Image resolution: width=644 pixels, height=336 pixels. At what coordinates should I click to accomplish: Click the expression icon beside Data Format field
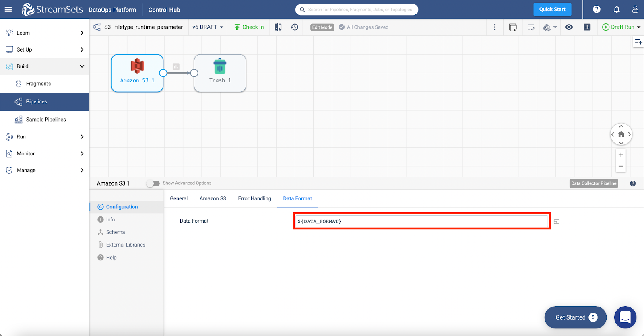pyautogui.click(x=557, y=222)
